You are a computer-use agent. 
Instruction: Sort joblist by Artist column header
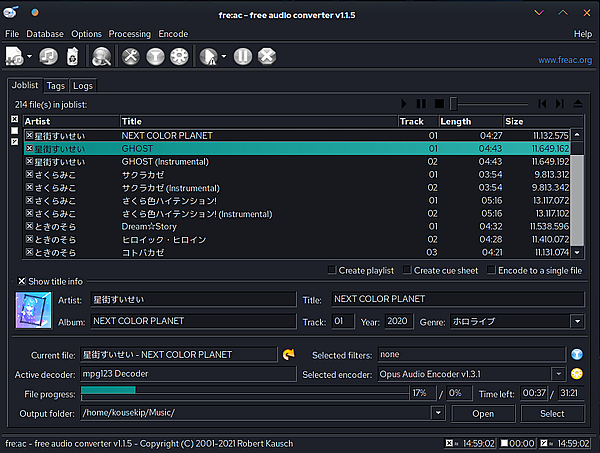[x=71, y=121]
